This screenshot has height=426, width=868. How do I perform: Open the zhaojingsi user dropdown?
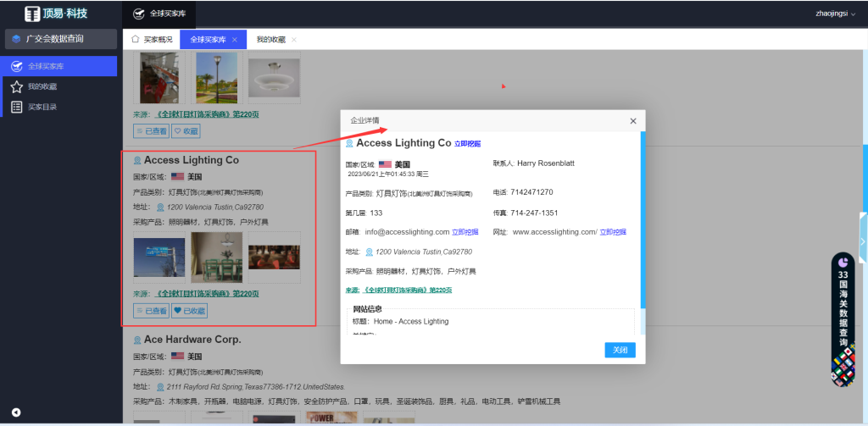click(835, 14)
